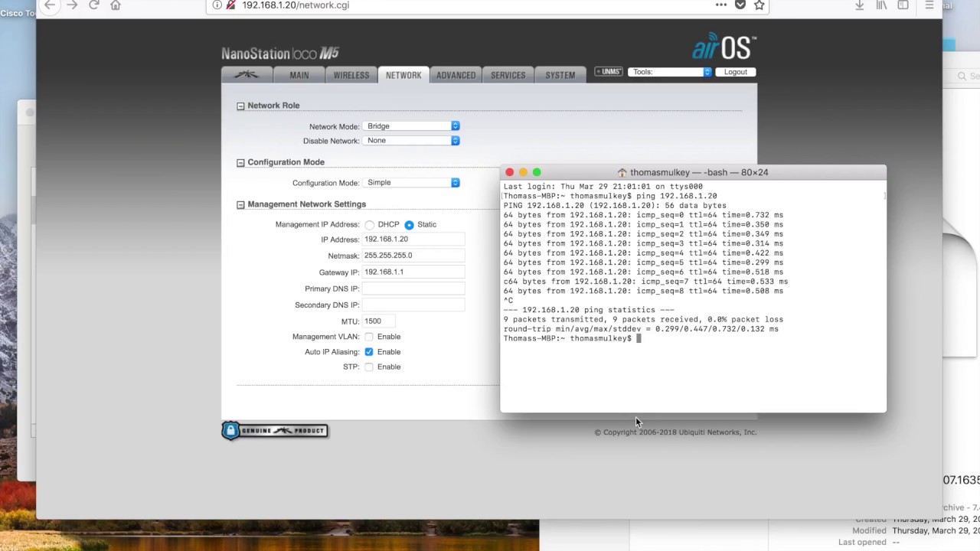Go back with the browser back arrow
980x551 pixels.
[50, 5]
